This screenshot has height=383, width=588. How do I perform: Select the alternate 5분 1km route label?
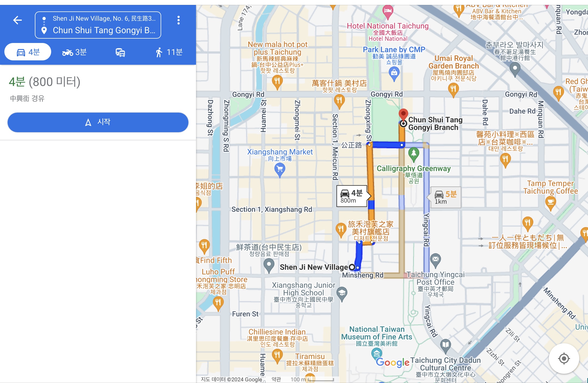click(445, 197)
